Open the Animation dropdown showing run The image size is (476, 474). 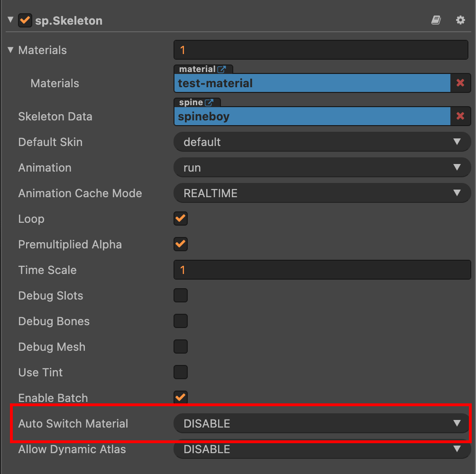pyautogui.click(x=322, y=167)
